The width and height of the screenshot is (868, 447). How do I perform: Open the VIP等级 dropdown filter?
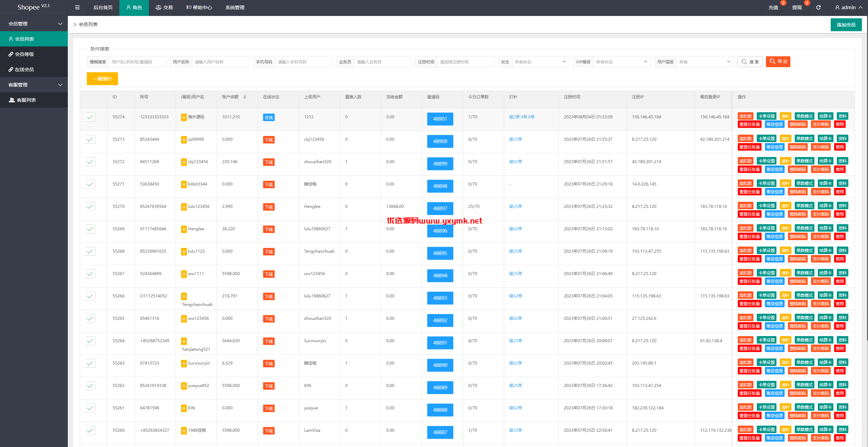[622, 62]
